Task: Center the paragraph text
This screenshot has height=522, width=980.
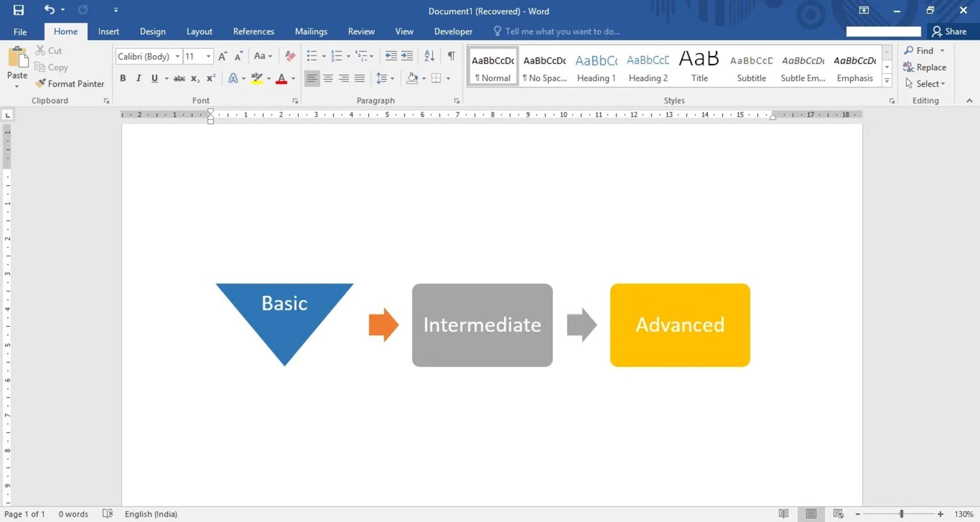Action: tap(328, 79)
